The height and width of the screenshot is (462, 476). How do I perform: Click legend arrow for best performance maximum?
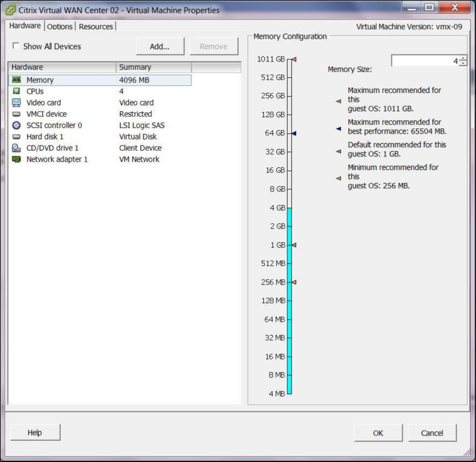(x=339, y=129)
